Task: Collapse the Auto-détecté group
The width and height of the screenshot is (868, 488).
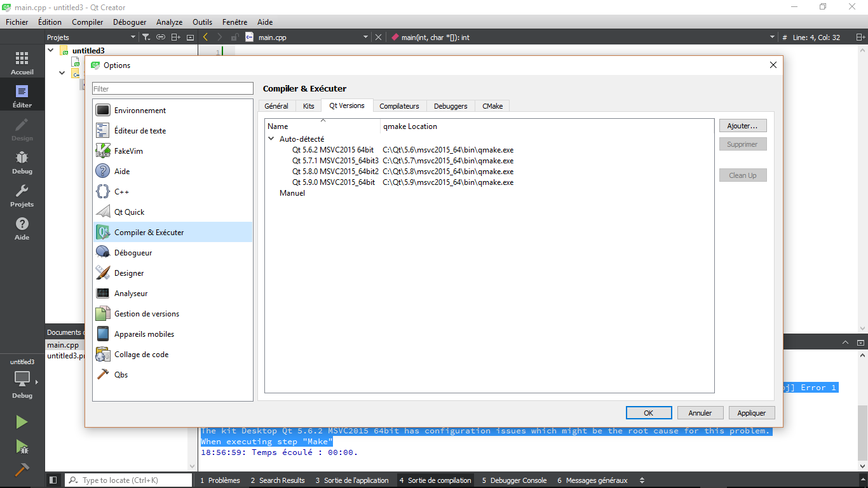Action: point(271,139)
